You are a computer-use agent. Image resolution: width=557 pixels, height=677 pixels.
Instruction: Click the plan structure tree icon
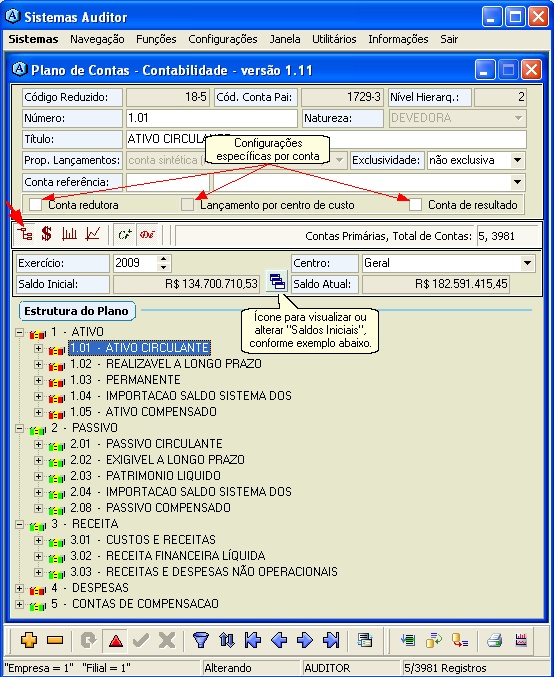click(25, 234)
